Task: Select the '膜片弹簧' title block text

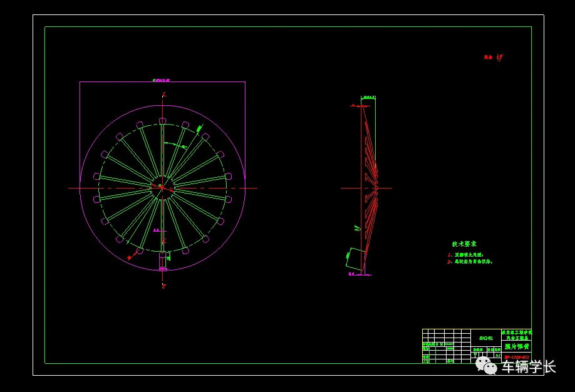Action: (x=517, y=346)
